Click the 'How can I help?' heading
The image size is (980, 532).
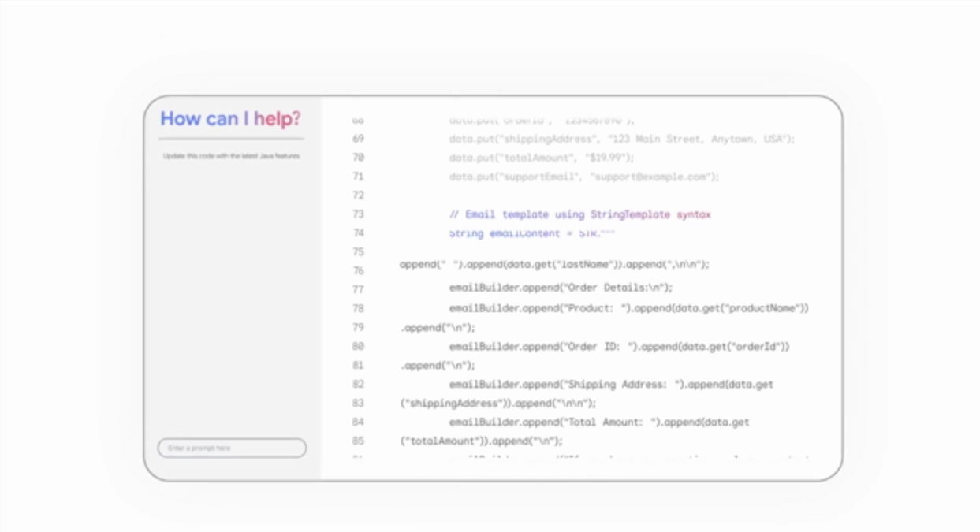coord(230,119)
